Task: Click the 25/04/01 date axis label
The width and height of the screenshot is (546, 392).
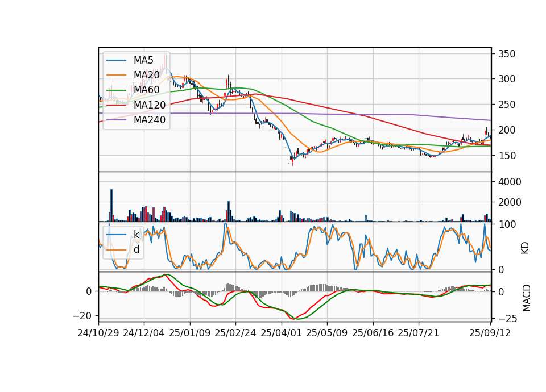Action: pos(281,333)
